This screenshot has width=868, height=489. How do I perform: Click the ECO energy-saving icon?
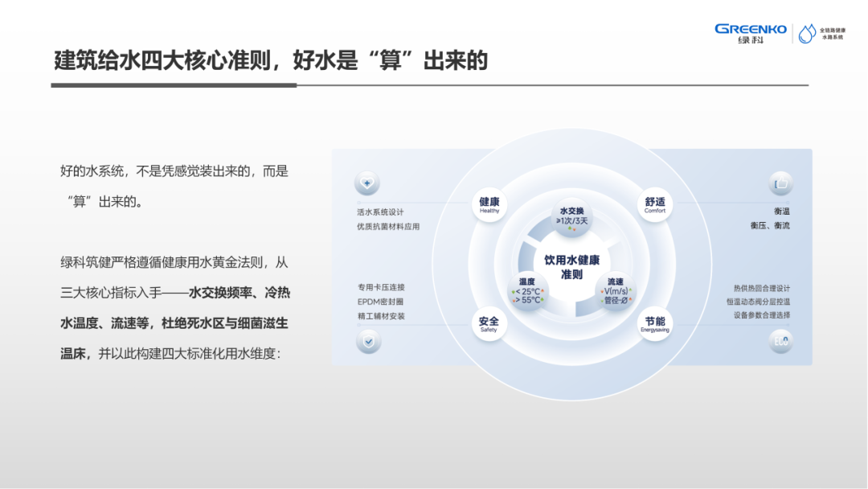point(780,341)
